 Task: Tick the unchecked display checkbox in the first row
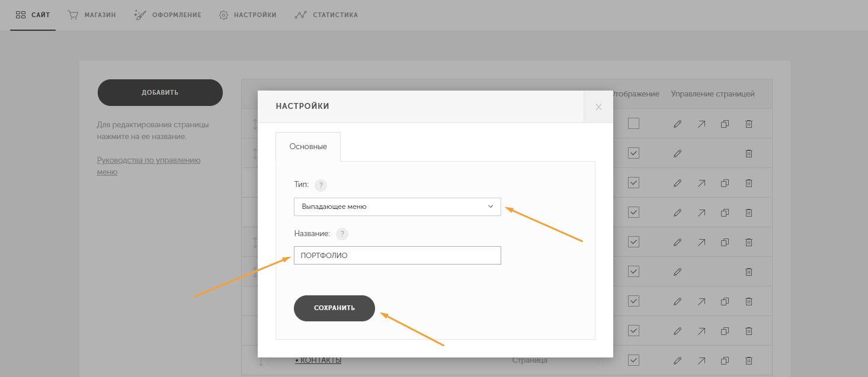click(634, 124)
